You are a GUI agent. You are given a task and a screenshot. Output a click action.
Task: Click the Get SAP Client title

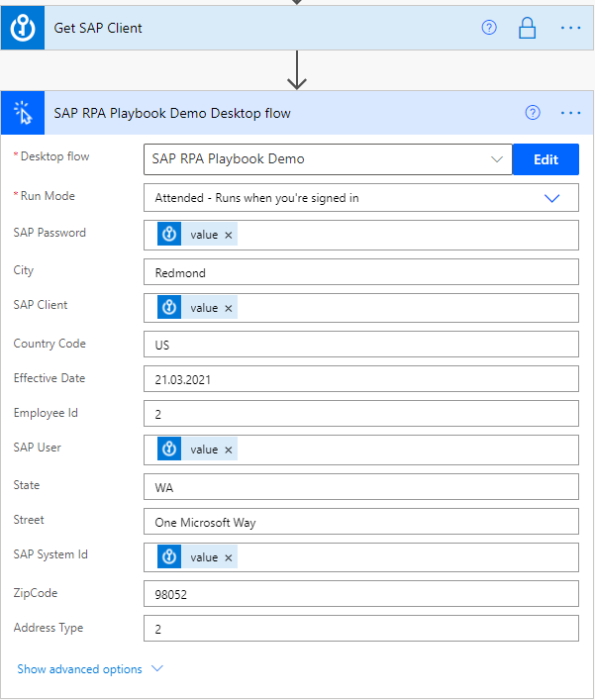pyautogui.click(x=98, y=28)
